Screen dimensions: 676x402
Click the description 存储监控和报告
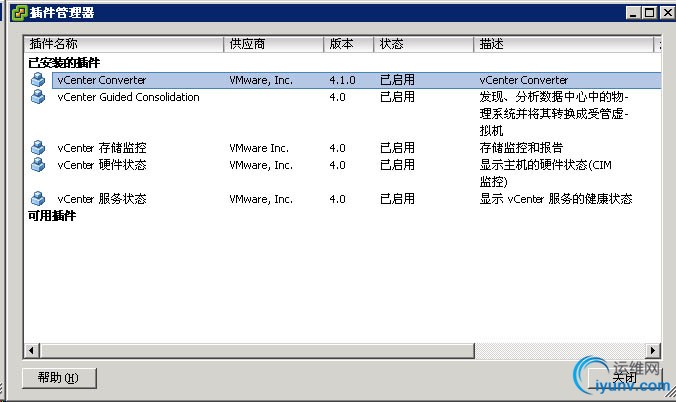521,148
